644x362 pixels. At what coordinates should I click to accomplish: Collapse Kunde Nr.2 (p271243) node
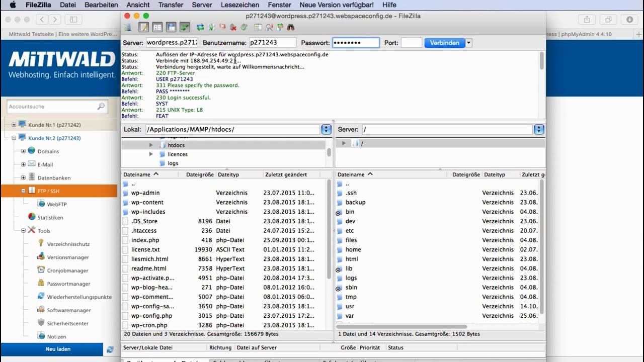pos(14,138)
